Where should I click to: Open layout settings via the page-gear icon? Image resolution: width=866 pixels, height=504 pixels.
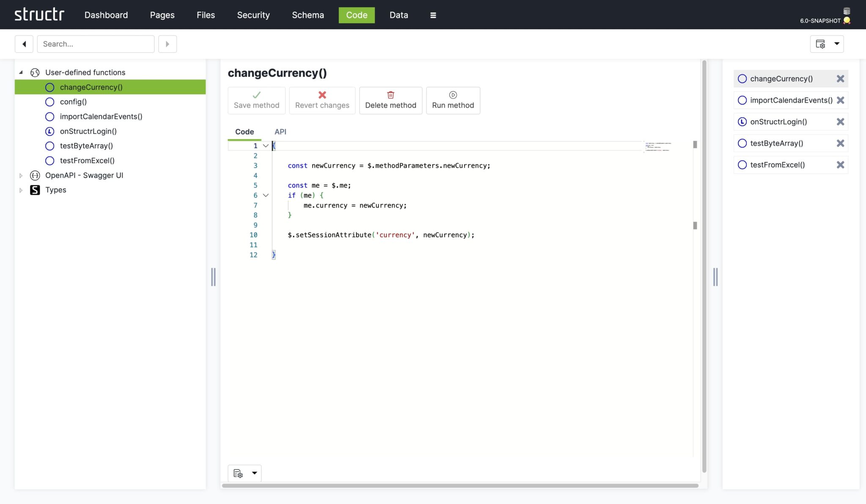pyautogui.click(x=819, y=44)
